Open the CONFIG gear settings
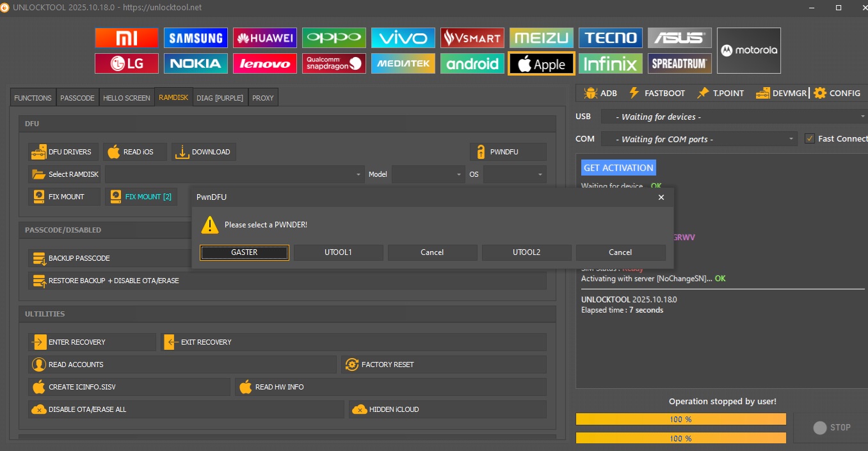The image size is (868, 451). [x=837, y=93]
